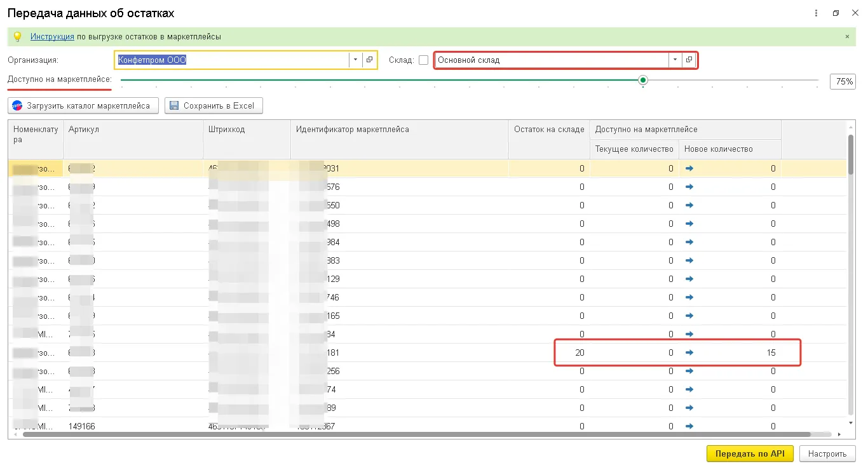The width and height of the screenshot is (868, 463).
Task: Click the arrow icon in row ending 984
Action: click(689, 242)
